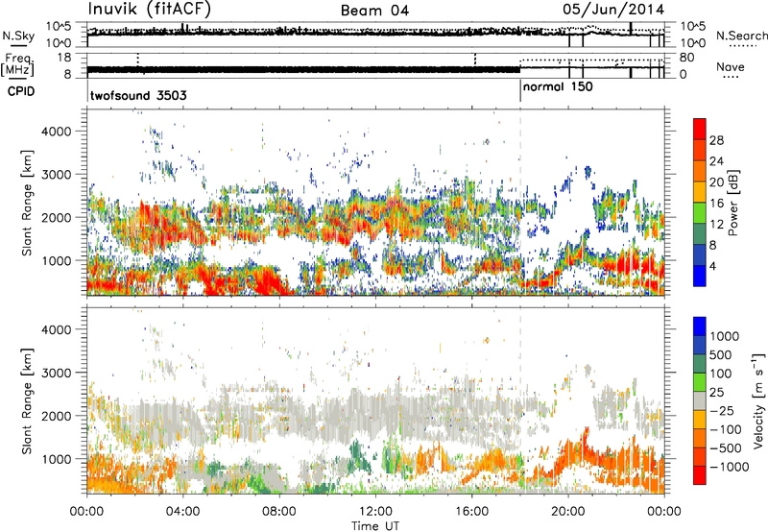The width and height of the screenshot is (768, 532).
Task: Click the 'Power [dB]' colorbar label
Action: pyautogui.click(x=732, y=203)
